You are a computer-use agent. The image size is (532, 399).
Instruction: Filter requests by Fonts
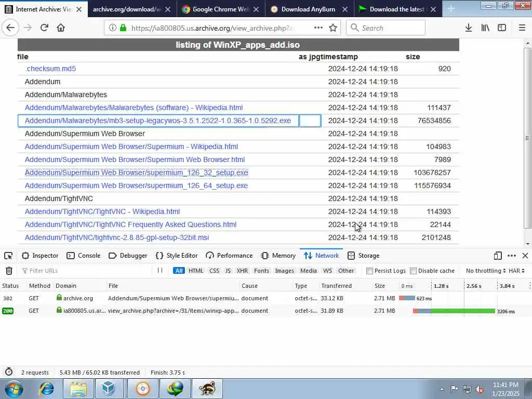(261, 271)
